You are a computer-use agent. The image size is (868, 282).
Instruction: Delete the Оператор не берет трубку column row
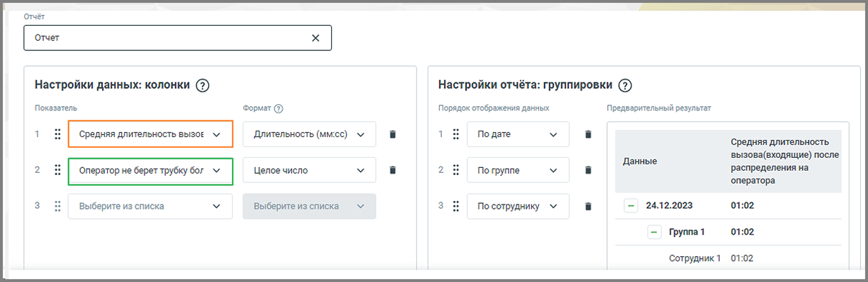[392, 170]
